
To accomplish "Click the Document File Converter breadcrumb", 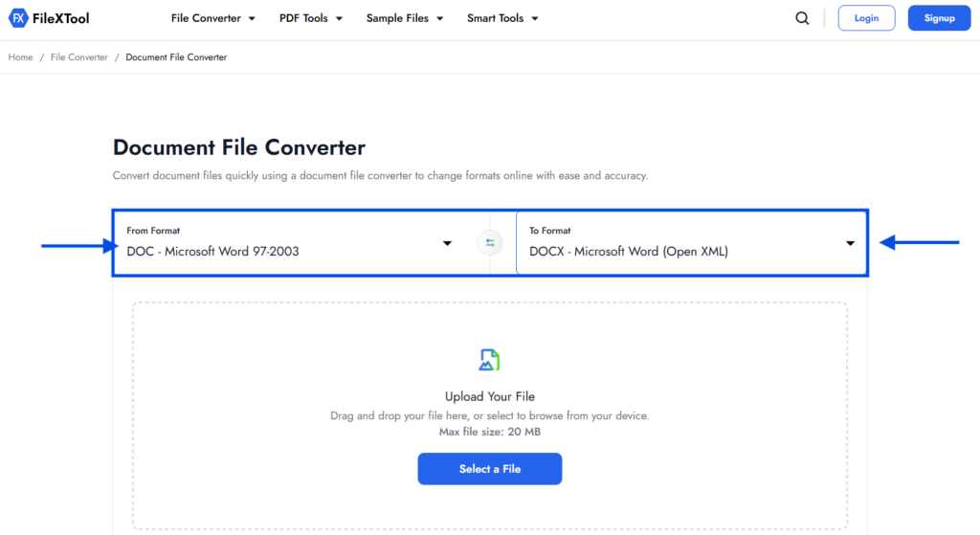I will 176,56.
